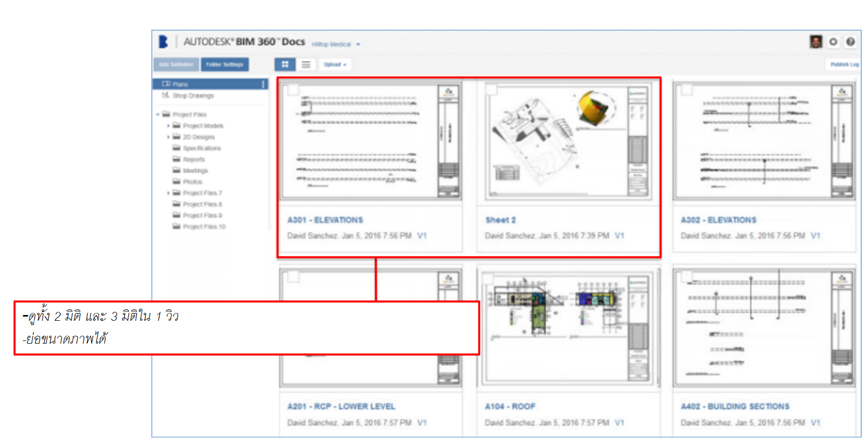Click the Project Files folder icon

click(166, 114)
